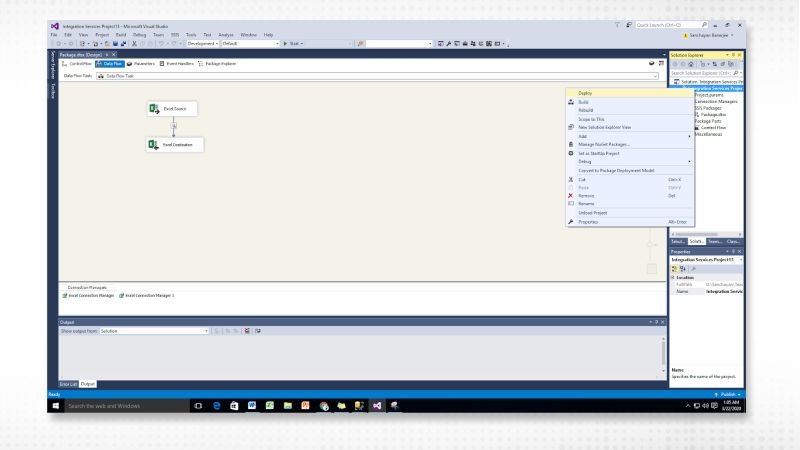
Task: Open the File menu
Action: click(x=54, y=35)
